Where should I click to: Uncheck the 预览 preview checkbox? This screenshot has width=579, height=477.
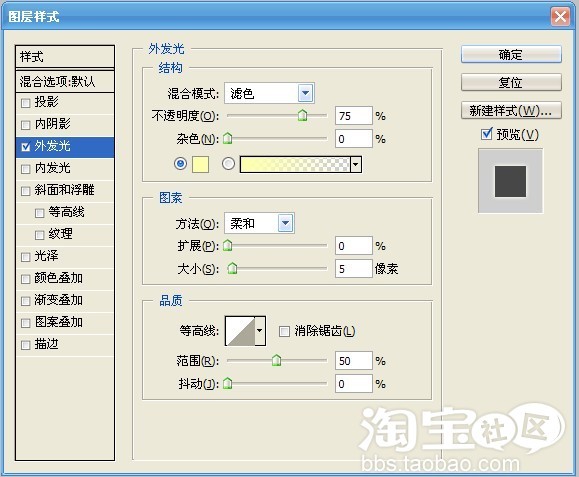(487, 134)
